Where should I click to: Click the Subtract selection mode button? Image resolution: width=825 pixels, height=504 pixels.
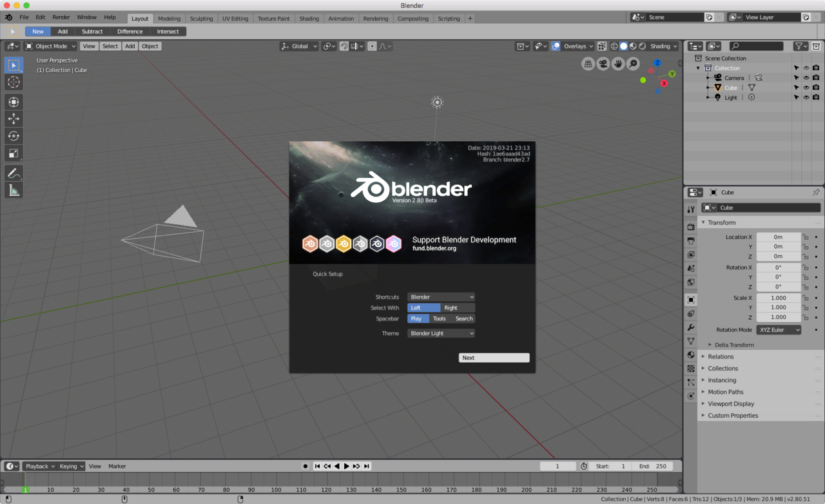[x=92, y=31]
